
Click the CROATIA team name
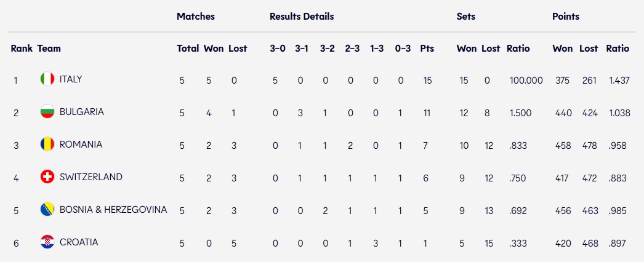point(78,242)
